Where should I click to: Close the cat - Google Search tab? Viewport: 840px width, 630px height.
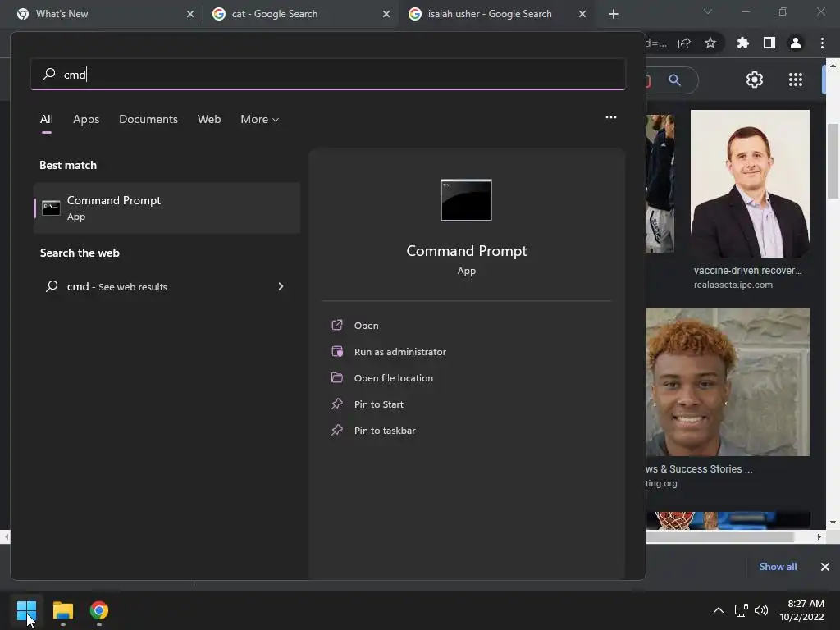[x=386, y=14]
